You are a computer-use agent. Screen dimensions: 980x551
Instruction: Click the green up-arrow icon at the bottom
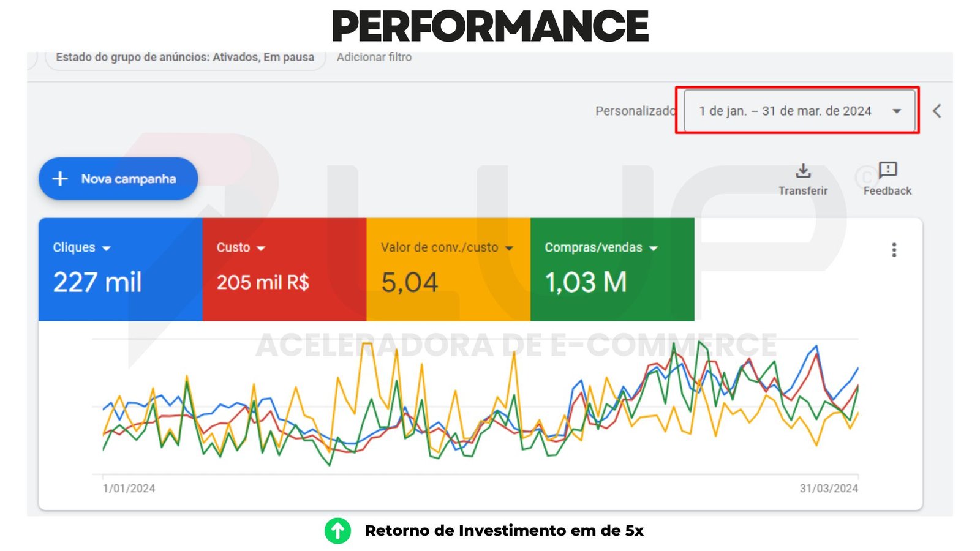tap(337, 531)
